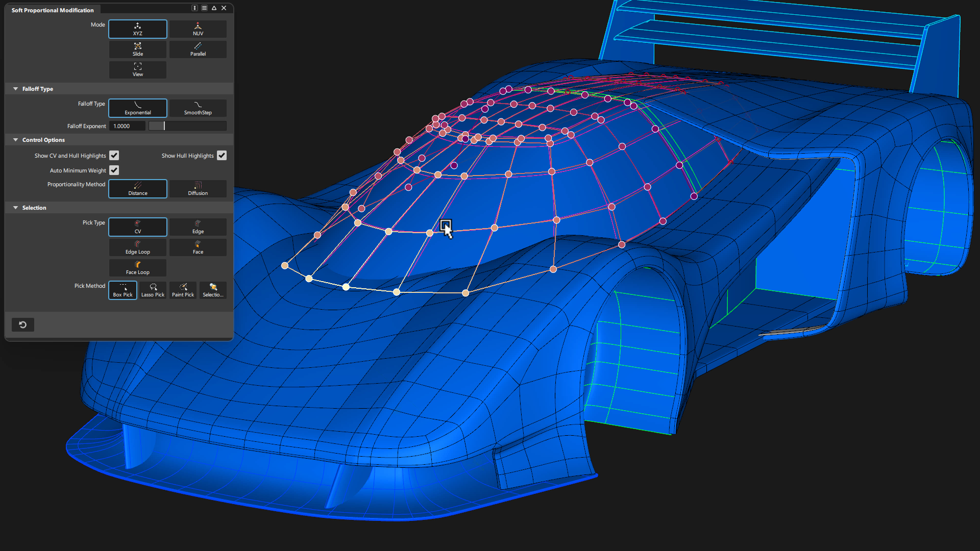Open the panel options menu icon
The width and height of the screenshot is (980, 551).
(x=204, y=8)
